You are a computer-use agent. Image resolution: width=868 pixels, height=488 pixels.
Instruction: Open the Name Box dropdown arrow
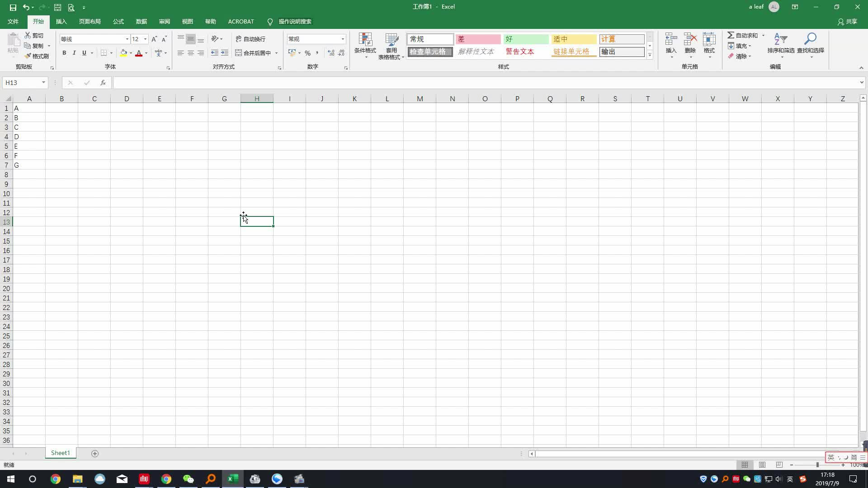(x=43, y=83)
